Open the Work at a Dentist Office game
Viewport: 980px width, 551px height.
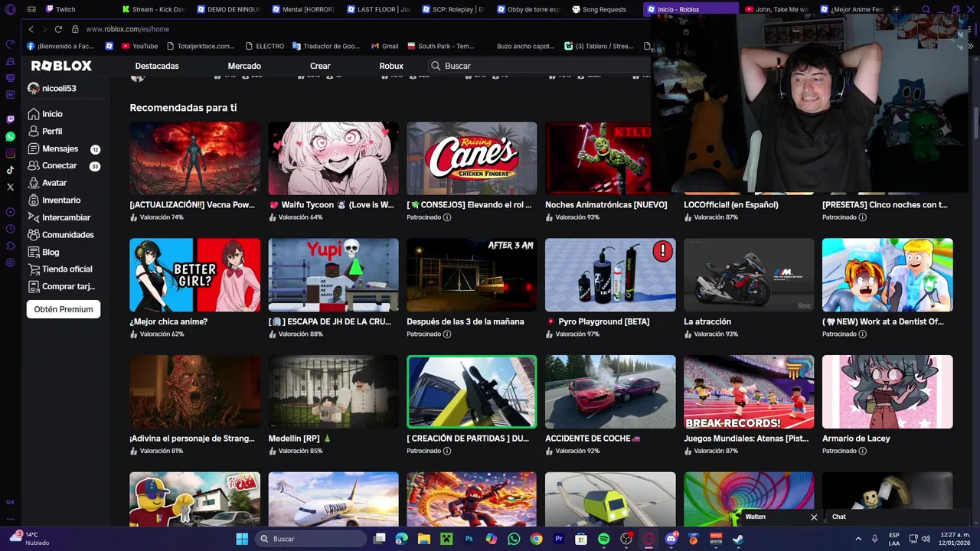[x=887, y=275]
